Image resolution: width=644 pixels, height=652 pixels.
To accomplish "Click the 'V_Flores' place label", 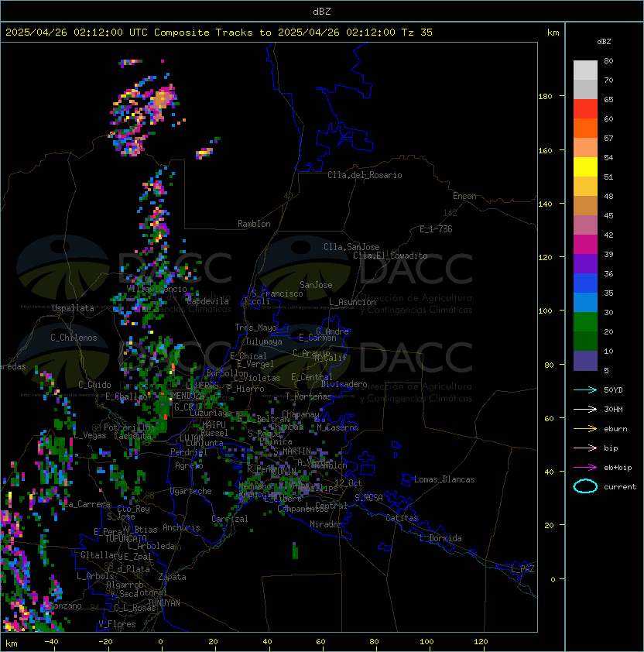I will tap(117, 624).
